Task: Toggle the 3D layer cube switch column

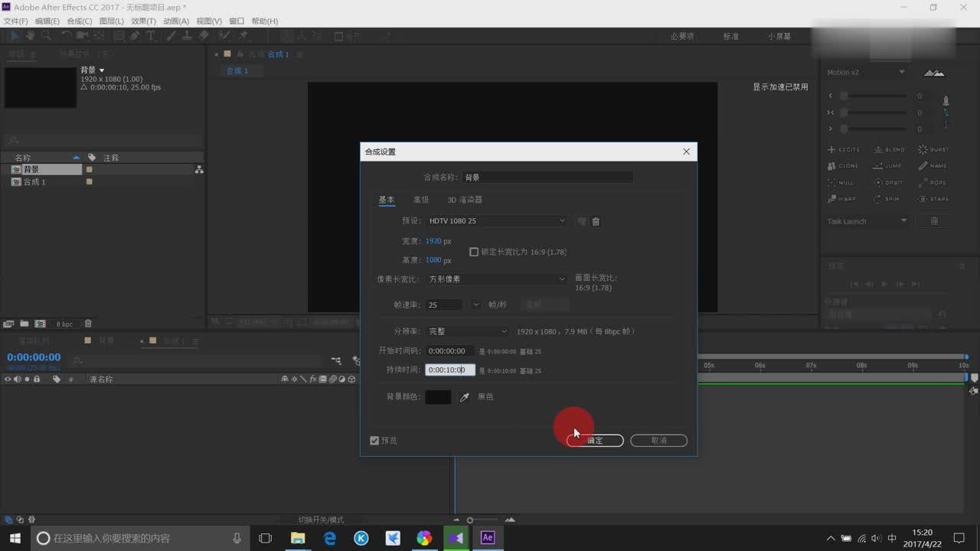Action: (351, 380)
